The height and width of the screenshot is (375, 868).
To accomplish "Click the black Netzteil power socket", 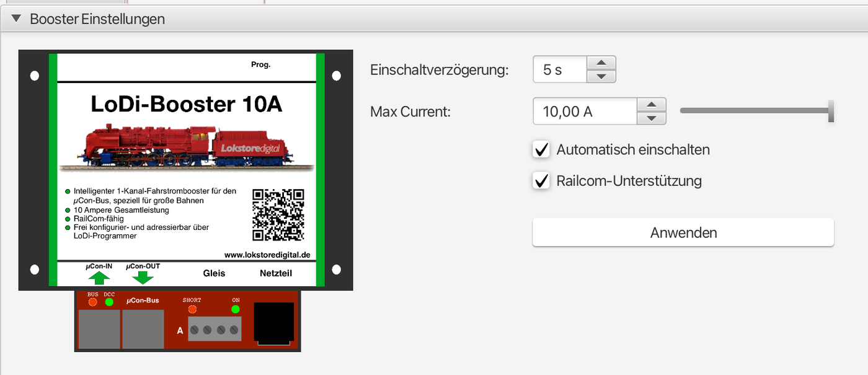I will [x=274, y=324].
